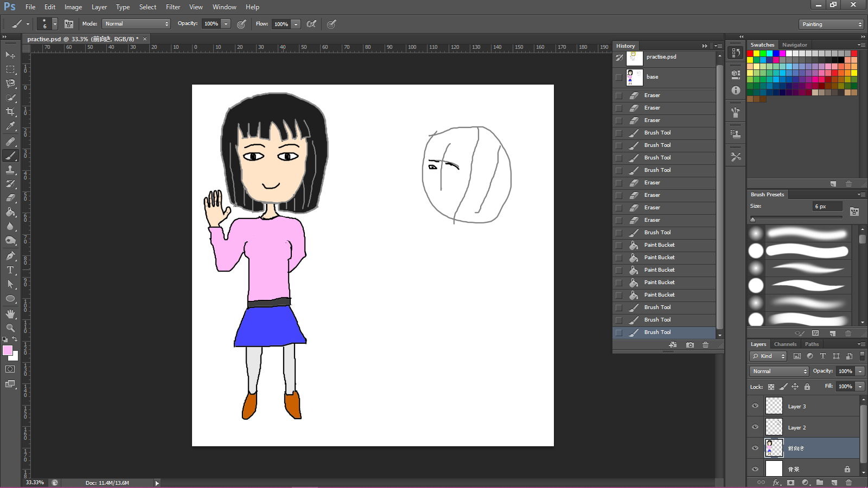Hide the 背景 background layer
The height and width of the screenshot is (488, 868).
click(x=755, y=469)
